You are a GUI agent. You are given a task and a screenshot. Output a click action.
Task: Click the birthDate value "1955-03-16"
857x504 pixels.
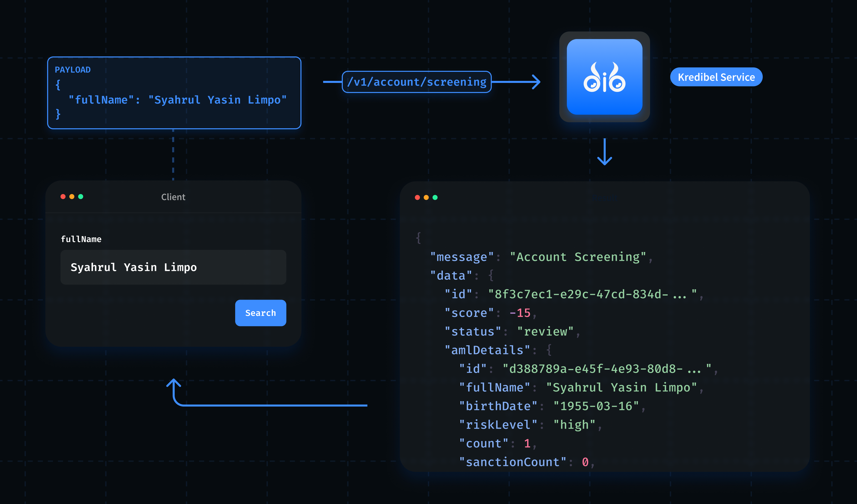pos(596,406)
